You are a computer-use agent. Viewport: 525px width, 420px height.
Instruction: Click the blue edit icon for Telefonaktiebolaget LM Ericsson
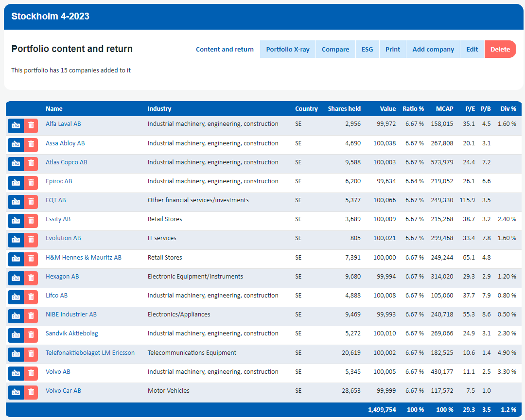click(x=16, y=354)
